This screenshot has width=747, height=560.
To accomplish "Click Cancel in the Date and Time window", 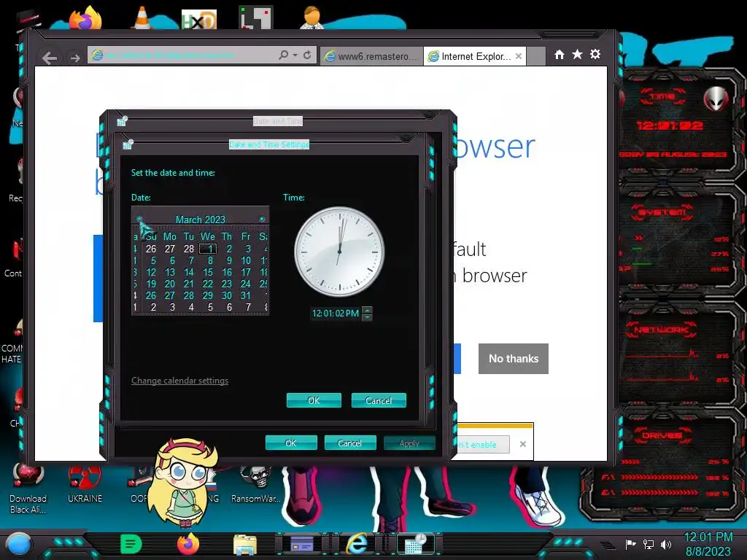I will tap(350, 443).
